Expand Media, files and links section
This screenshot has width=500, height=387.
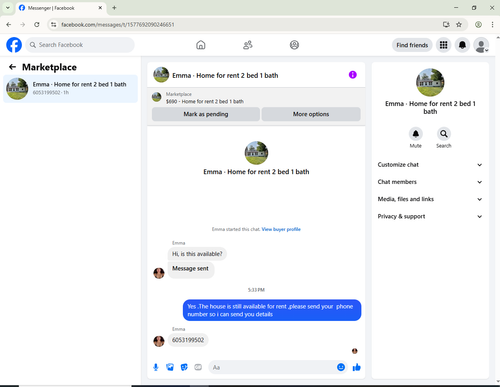point(430,199)
